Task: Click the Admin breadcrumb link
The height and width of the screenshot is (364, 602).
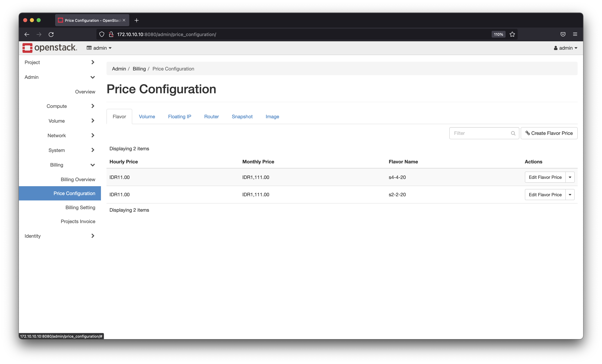Action: point(119,69)
